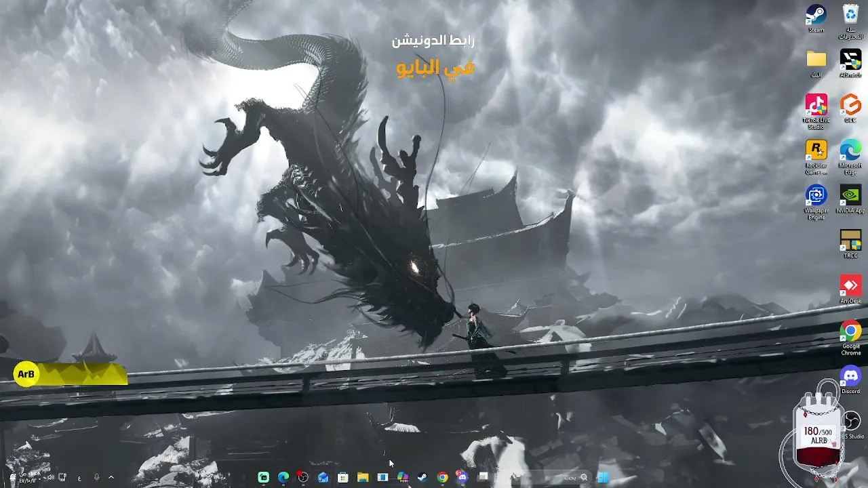Open the volume control in system tray
868x488 pixels.
[x=50, y=477]
